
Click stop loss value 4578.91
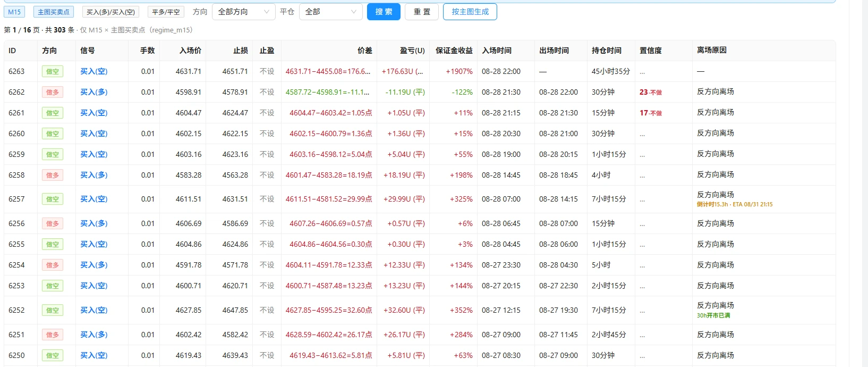[x=235, y=92]
